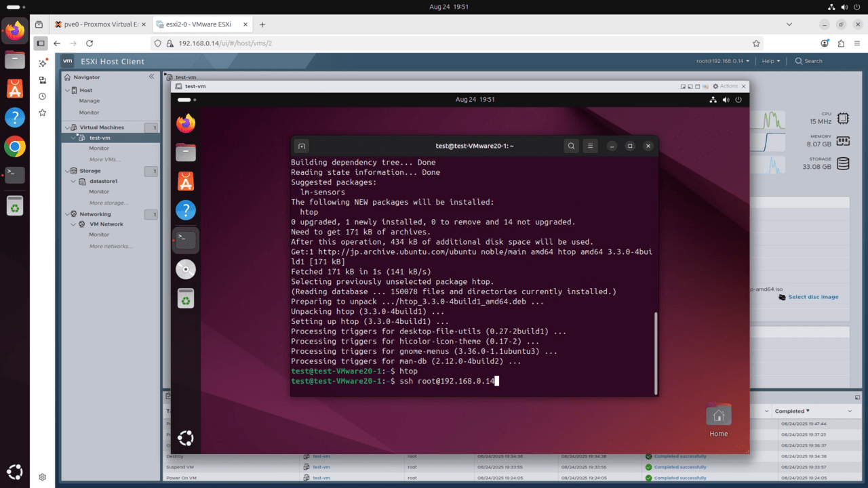Click the terminal scrollbar
This screenshot has width=868, height=488.
(x=656, y=352)
